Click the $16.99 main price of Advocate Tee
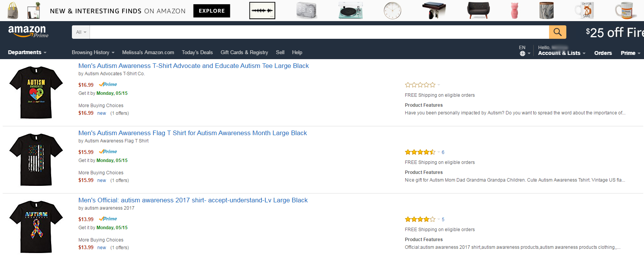Viewport: 644px width, 268px height. (86, 85)
